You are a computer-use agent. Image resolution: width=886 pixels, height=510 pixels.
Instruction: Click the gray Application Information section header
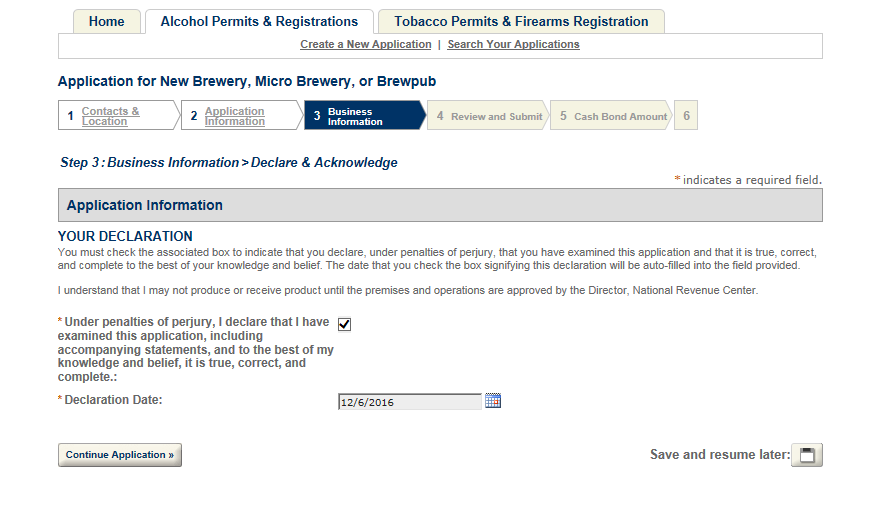(x=440, y=205)
